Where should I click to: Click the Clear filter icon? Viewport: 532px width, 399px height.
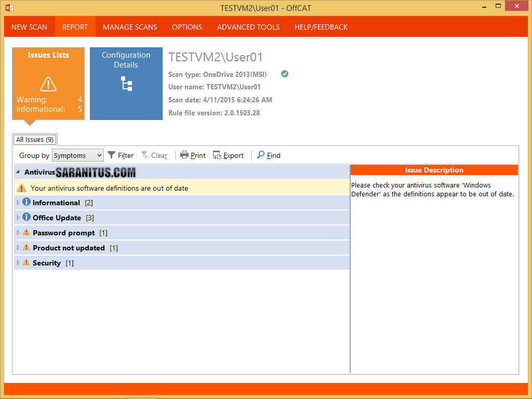[145, 155]
